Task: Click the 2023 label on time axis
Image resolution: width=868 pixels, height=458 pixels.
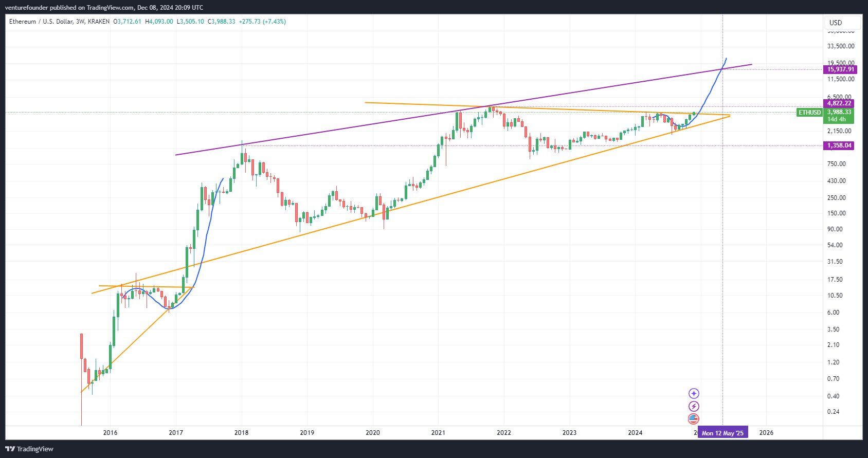Action: 569,433
